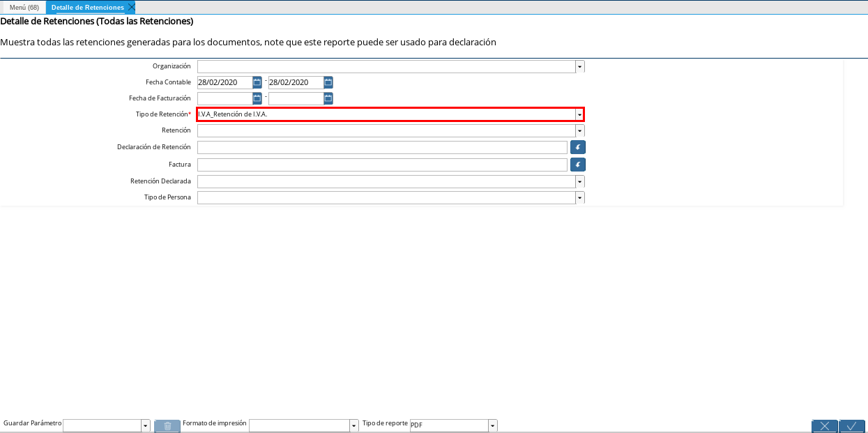Click the trash delete parameter icon
The image size is (868, 433).
click(167, 426)
